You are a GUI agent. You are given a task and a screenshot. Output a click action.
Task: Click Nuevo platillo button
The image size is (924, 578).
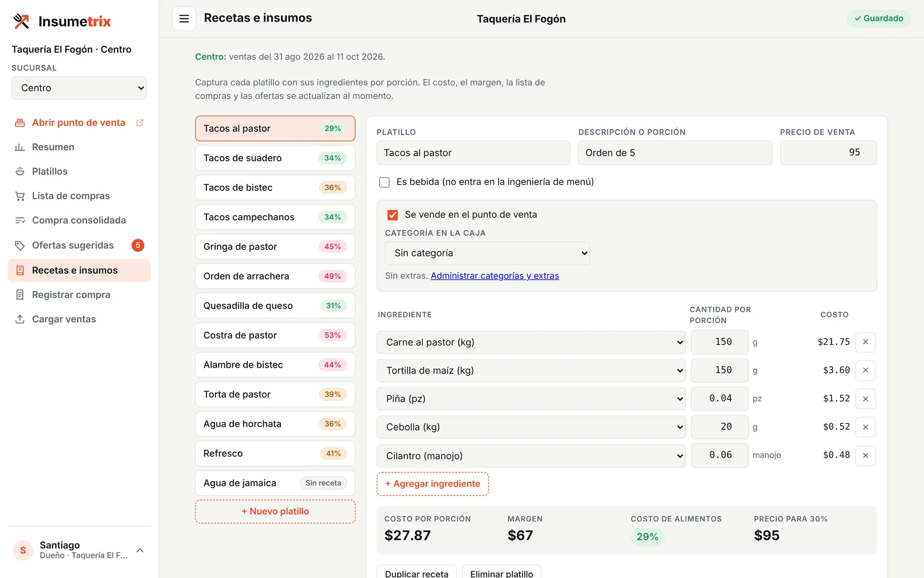275,512
